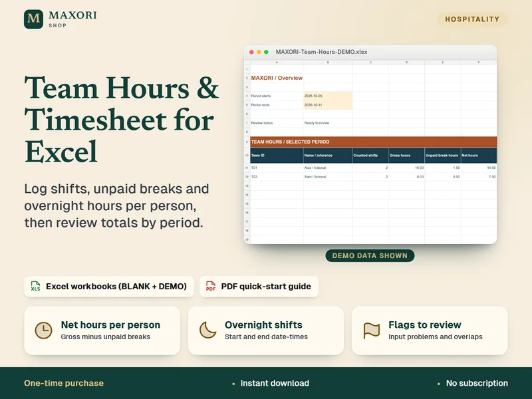Select the Period starts label cell

click(x=277, y=96)
